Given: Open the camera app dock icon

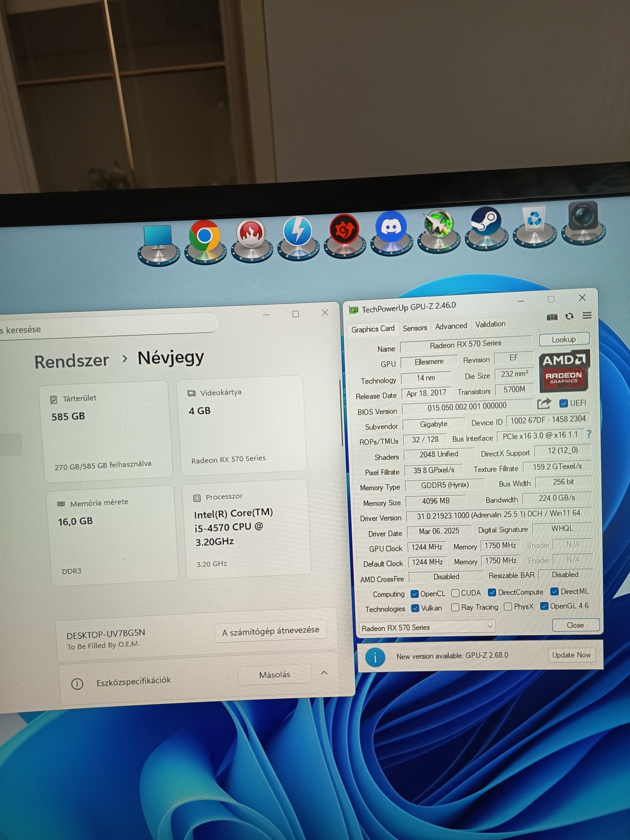Looking at the screenshot, I should (583, 223).
